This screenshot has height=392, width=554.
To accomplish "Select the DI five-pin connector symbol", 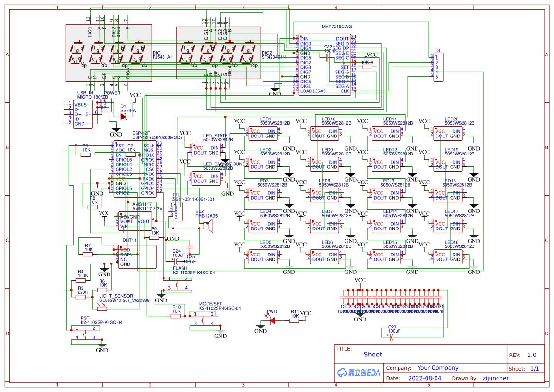I will point(438,67).
